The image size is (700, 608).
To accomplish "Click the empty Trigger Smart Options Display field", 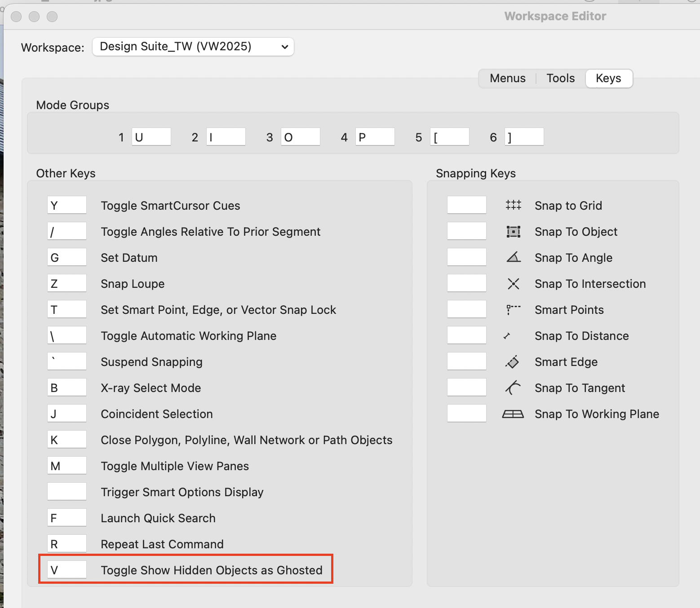I will (66, 491).
